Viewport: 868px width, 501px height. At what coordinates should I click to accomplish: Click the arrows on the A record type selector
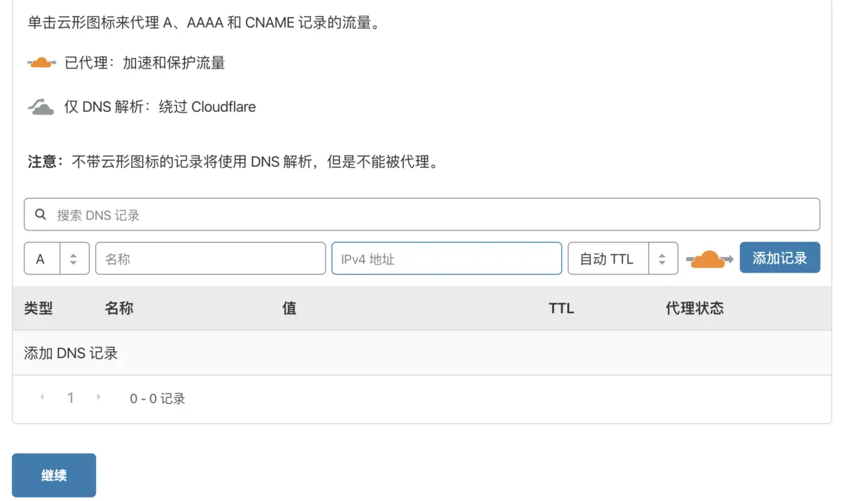click(x=74, y=259)
